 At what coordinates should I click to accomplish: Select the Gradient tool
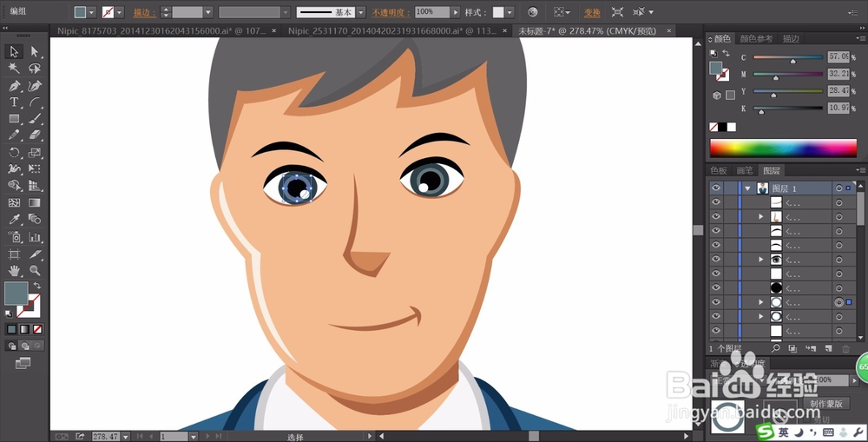(35, 202)
